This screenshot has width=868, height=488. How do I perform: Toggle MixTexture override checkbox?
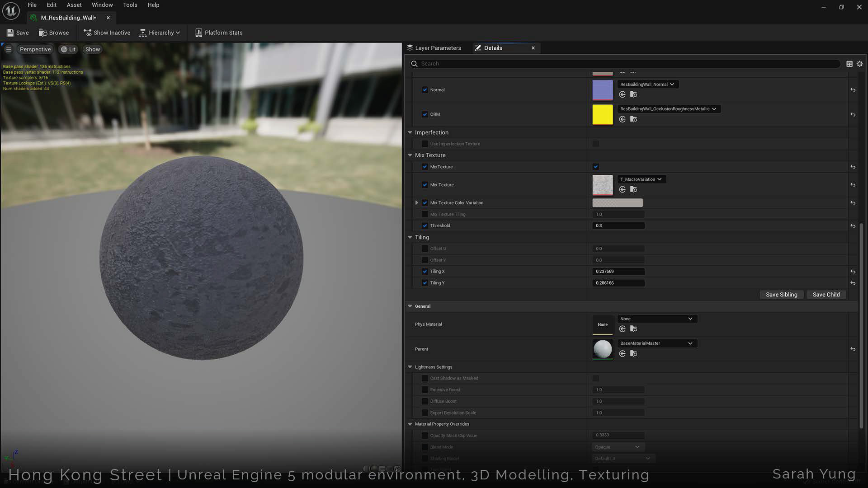click(425, 167)
